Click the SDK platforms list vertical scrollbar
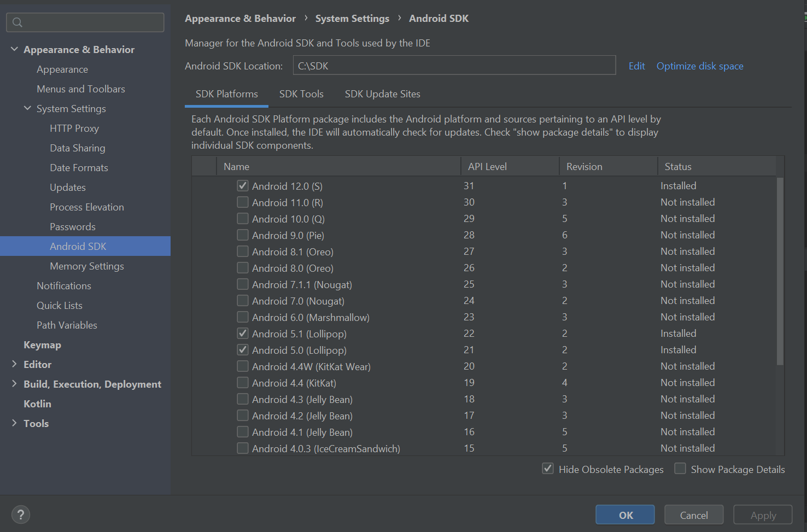 click(x=780, y=271)
